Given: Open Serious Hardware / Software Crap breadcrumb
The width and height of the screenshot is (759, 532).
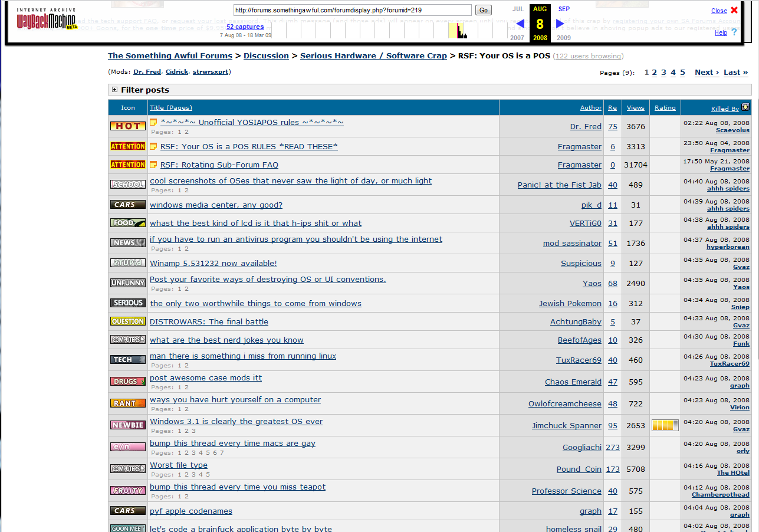Looking at the screenshot, I should coord(373,55).
